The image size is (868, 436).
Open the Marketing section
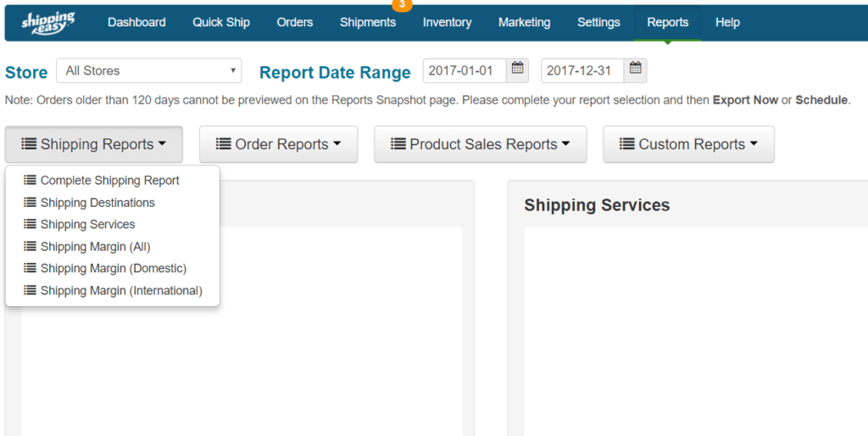click(524, 23)
